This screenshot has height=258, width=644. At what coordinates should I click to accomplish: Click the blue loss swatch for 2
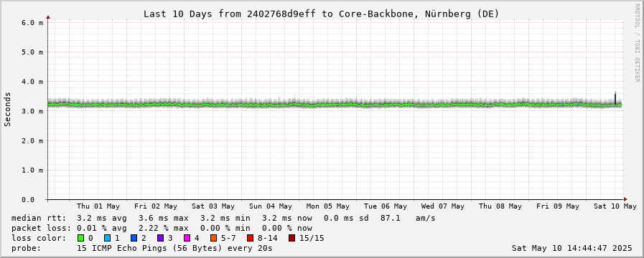pos(134,238)
